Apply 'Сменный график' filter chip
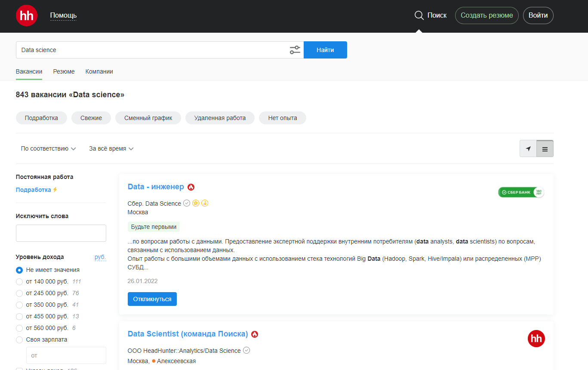Screen dimensions: 588x370 tap(148, 118)
